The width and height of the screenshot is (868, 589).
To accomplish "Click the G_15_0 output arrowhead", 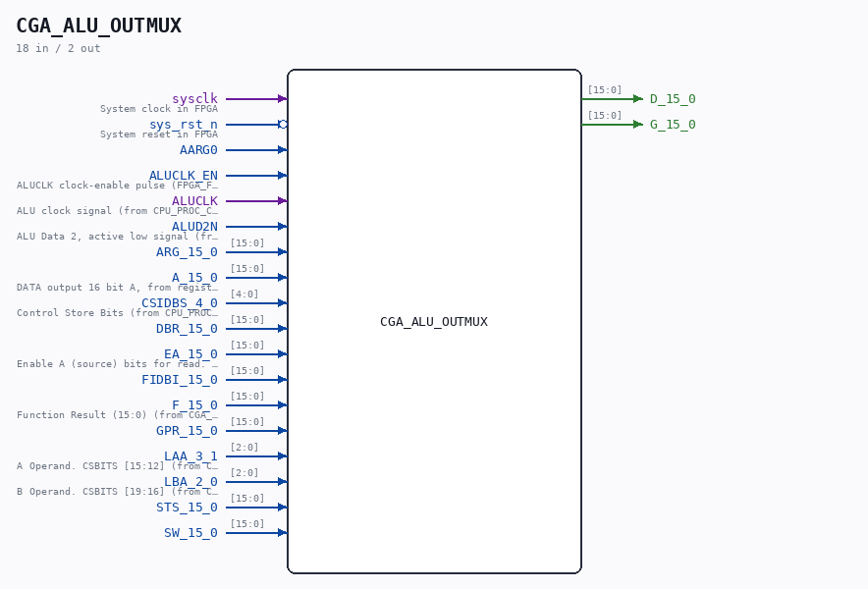I will (x=638, y=124).
